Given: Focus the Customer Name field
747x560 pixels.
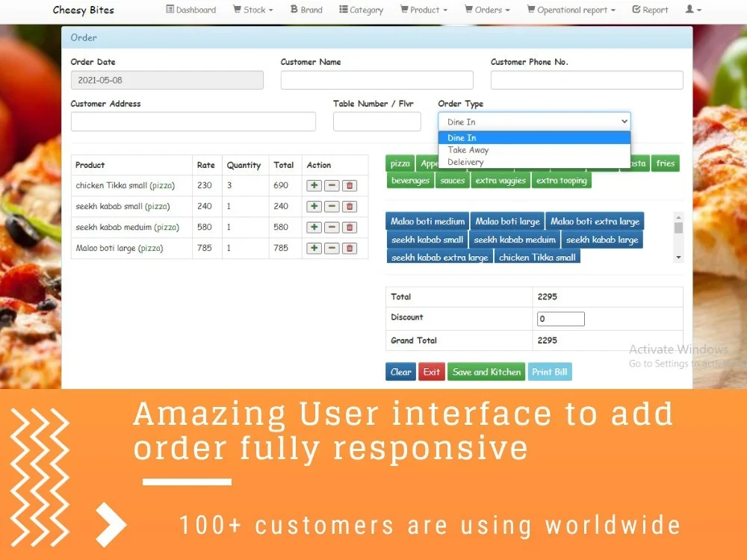Looking at the screenshot, I should point(376,80).
